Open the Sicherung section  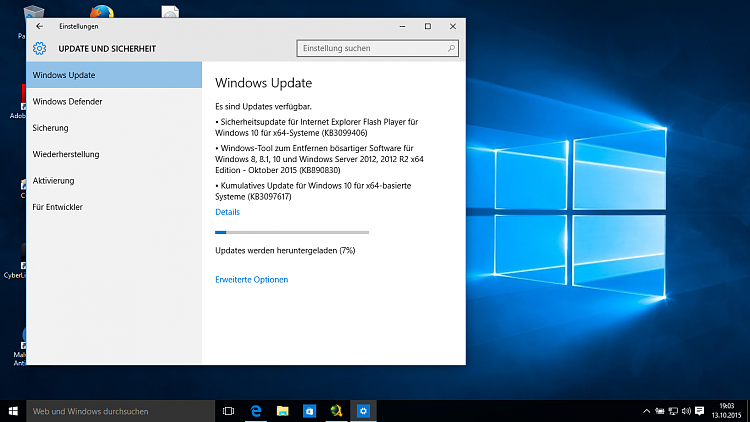114,128
